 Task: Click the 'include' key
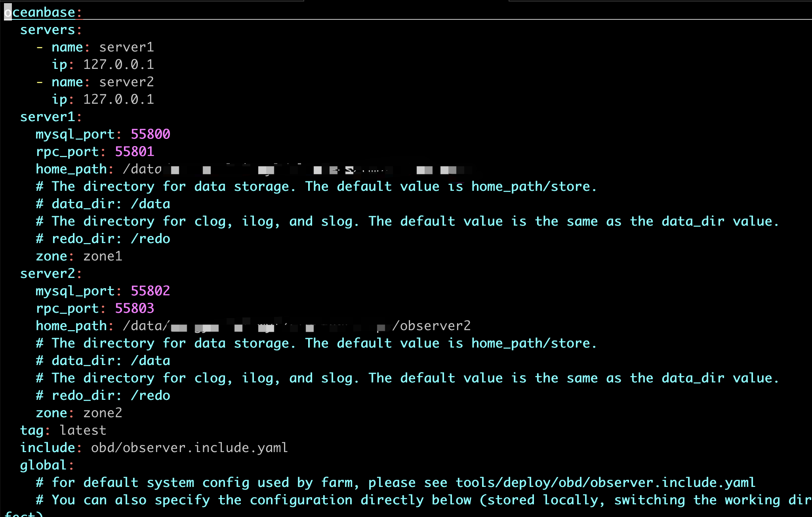point(48,448)
